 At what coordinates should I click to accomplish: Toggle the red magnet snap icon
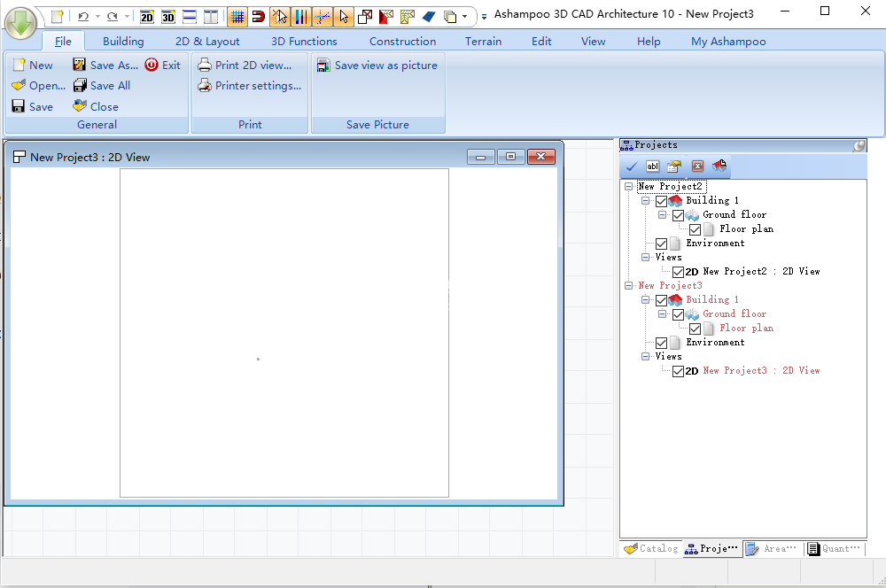pyautogui.click(x=258, y=17)
